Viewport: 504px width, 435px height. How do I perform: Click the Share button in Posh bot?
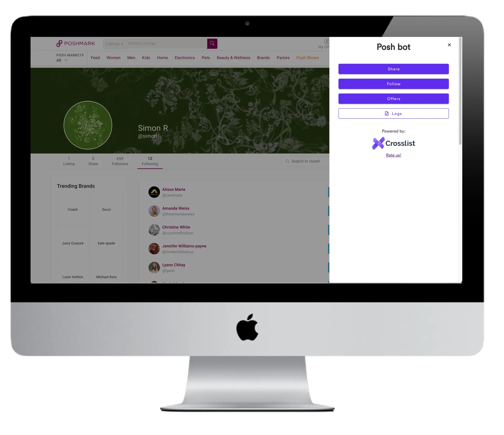[393, 69]
